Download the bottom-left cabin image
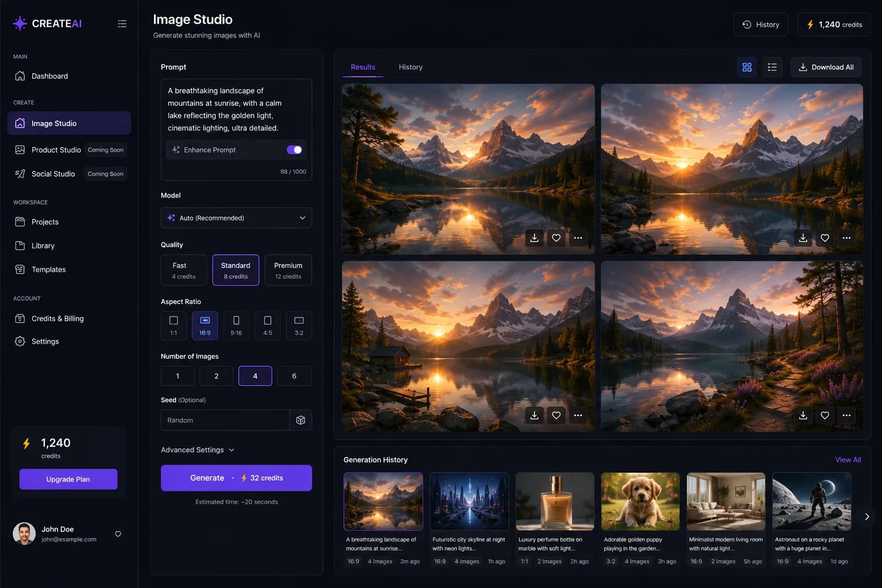The image size is (882, 588). 534,415
